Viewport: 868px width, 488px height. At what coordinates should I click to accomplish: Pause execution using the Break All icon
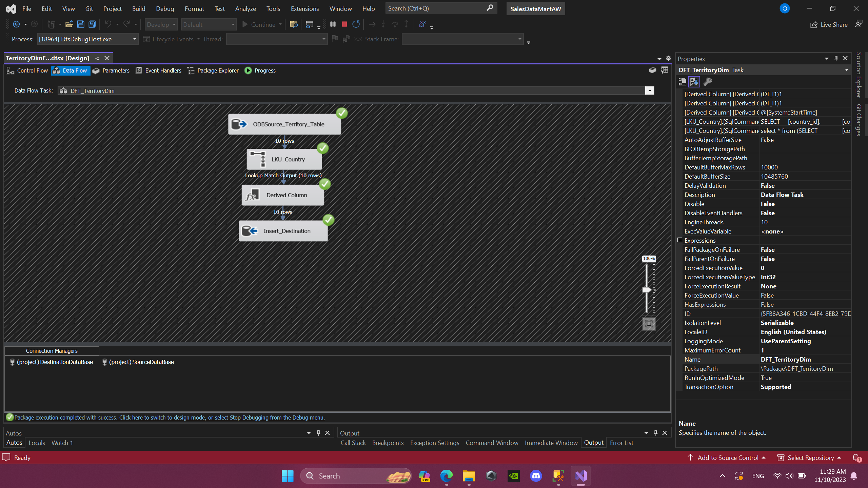tap(332, 24)
